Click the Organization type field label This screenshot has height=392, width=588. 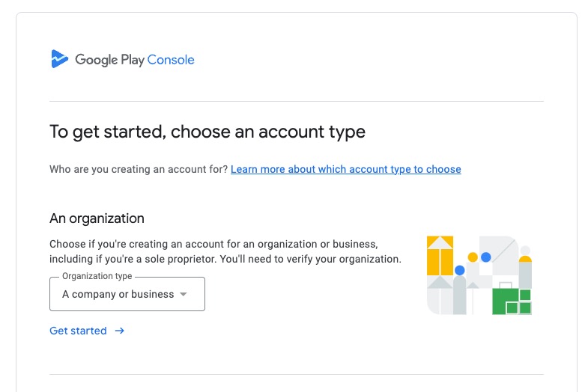click(97, 276)
